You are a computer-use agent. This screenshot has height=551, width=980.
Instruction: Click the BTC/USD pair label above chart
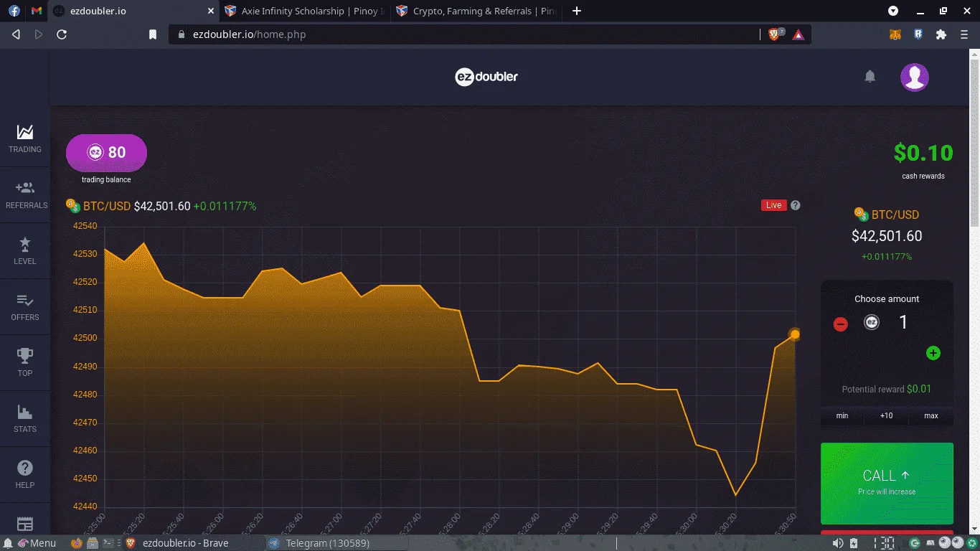coord(107,206)
